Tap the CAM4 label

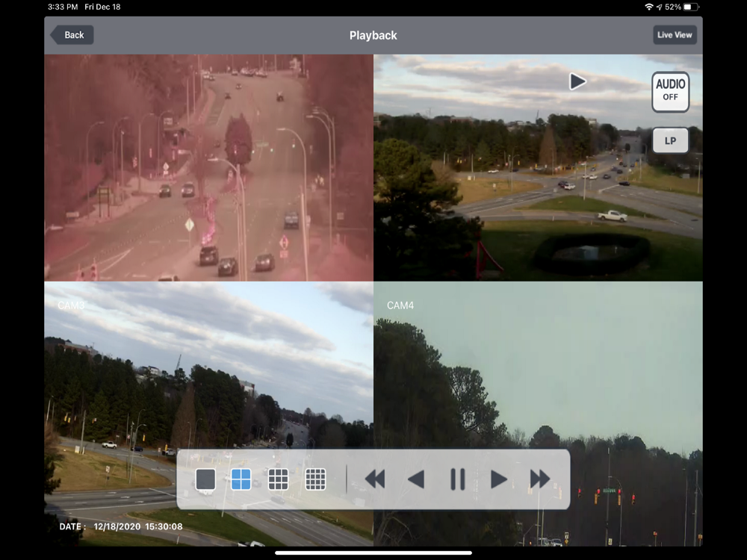coord(400,305)
